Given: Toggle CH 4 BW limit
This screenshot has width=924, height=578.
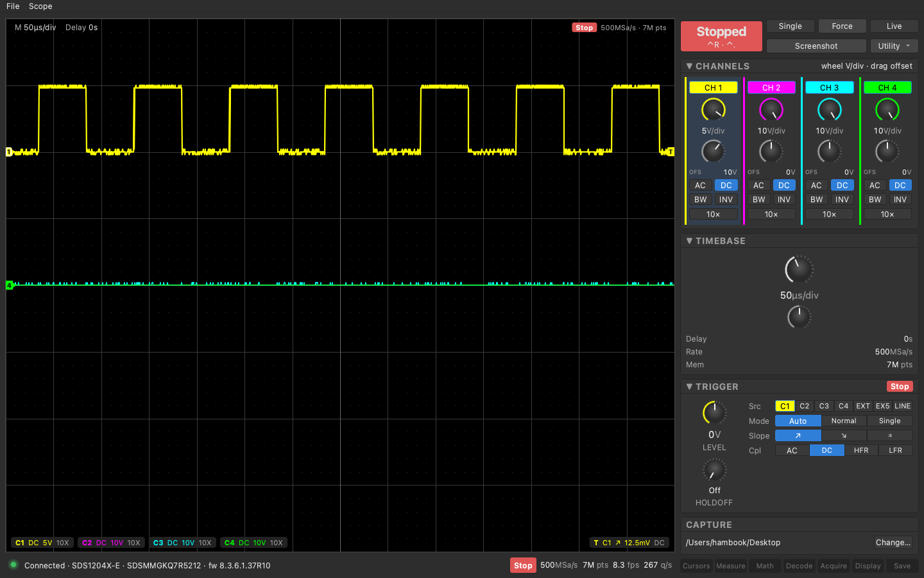Looking at the screenshot, I should click(x=875, y=200).
